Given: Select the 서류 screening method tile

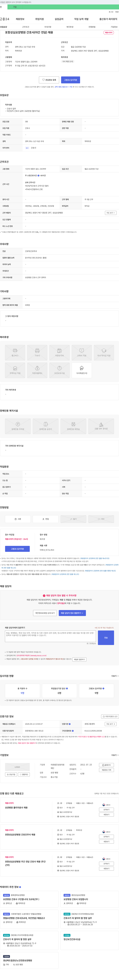Looking at the screenshot, I should 18,519.
